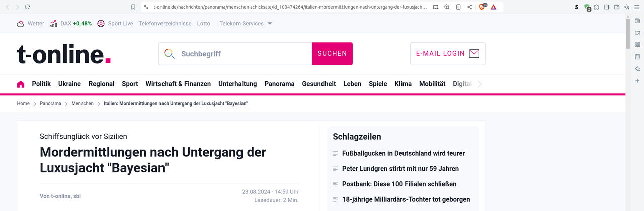Open bookmarks icon in right sidebar
Screen dimensions: 644x211
637,57
